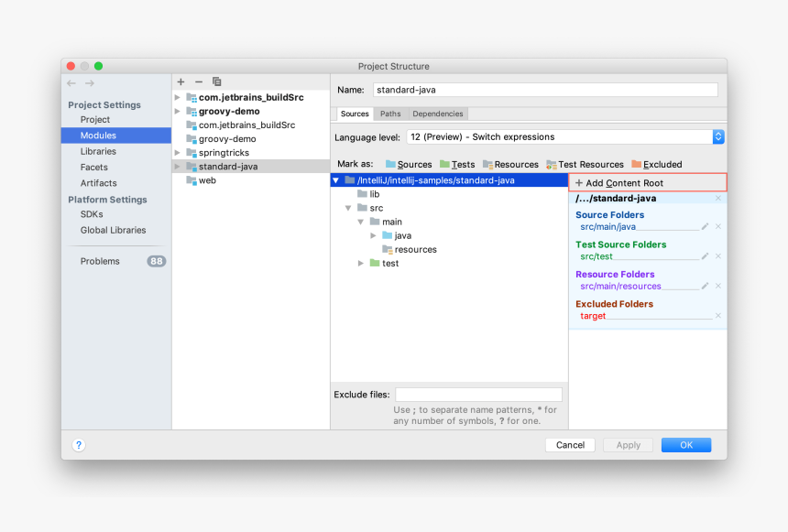Expand bold groovy-demo module group
Screen dimensions: 788x532
tap(178, 111)
